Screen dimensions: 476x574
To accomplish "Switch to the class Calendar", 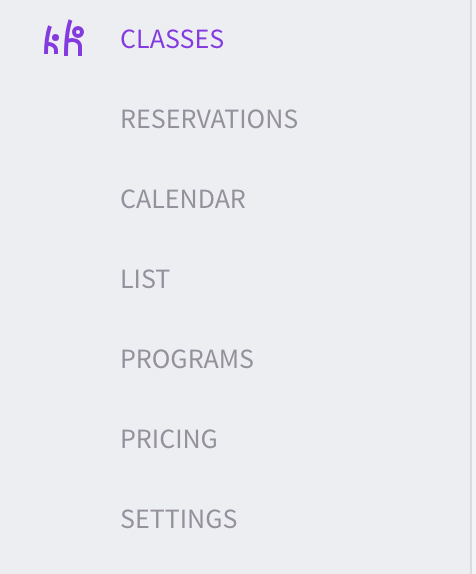I will (183, 199).
